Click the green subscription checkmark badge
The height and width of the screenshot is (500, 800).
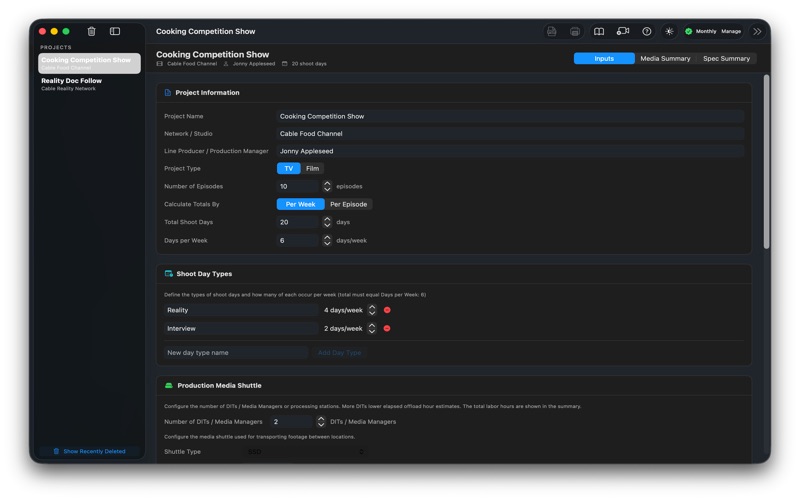pos(689,31)
